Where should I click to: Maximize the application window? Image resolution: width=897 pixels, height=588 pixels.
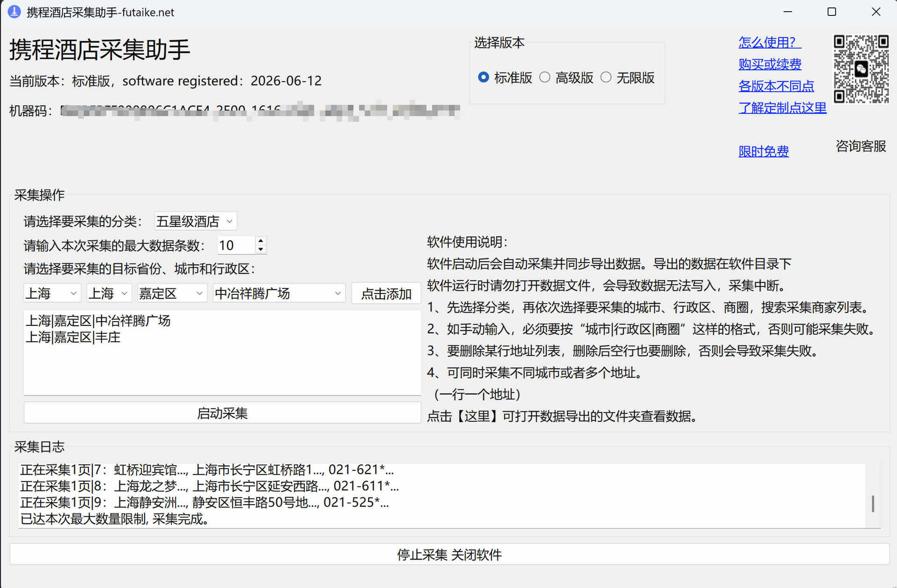click(x=831, y=12)
